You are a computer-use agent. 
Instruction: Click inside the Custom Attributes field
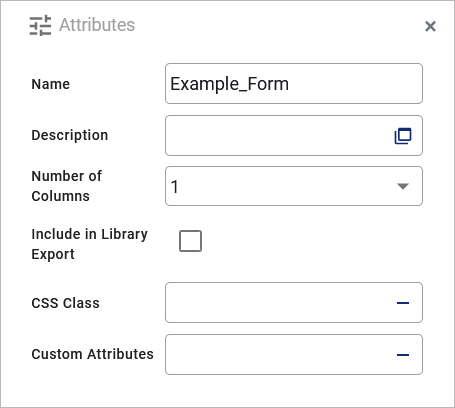coord(279,354)
